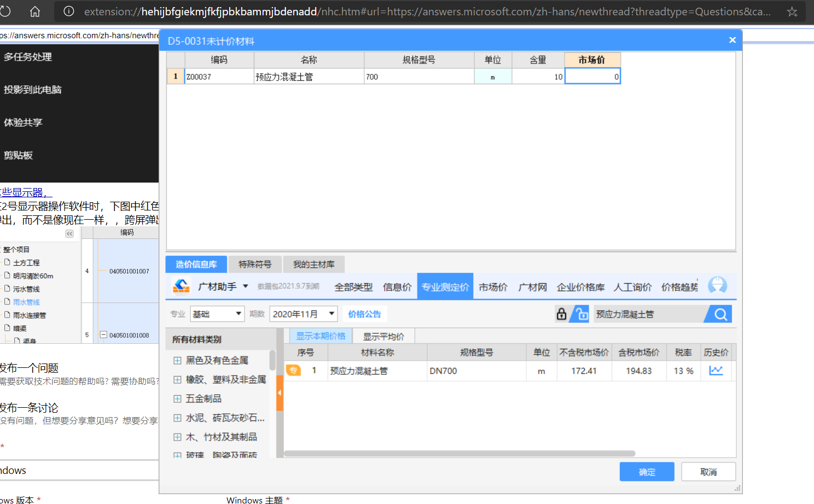Expand the 黑色及有色金属 category
This screenshot has width=814, height=504.
177,360
